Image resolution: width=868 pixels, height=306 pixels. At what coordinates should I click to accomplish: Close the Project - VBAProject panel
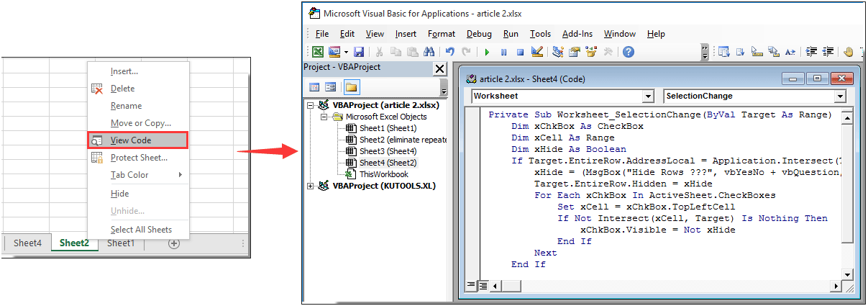click(x=439, y=69)
